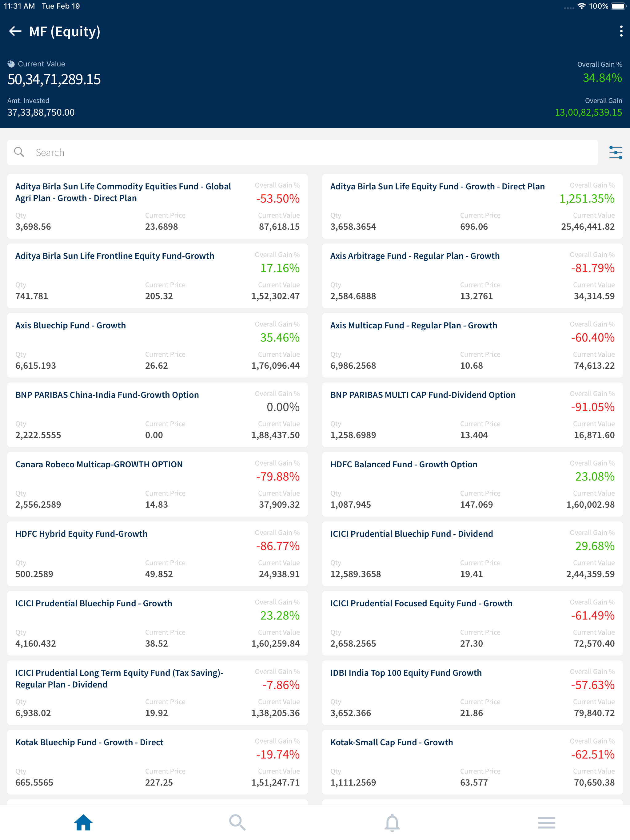Tap the pie chart icon beside Current Value
Screen dimensions: 630x840
11,64
